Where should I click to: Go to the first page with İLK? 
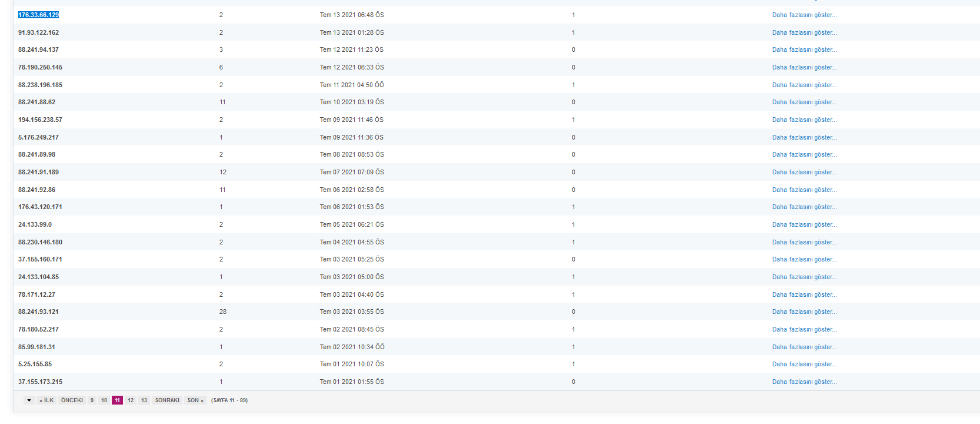pyautogui.click(x=46, y=400)
